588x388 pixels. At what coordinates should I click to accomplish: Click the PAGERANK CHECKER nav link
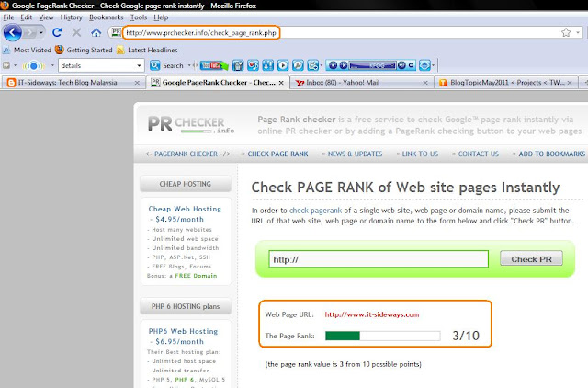click(187, 154)
